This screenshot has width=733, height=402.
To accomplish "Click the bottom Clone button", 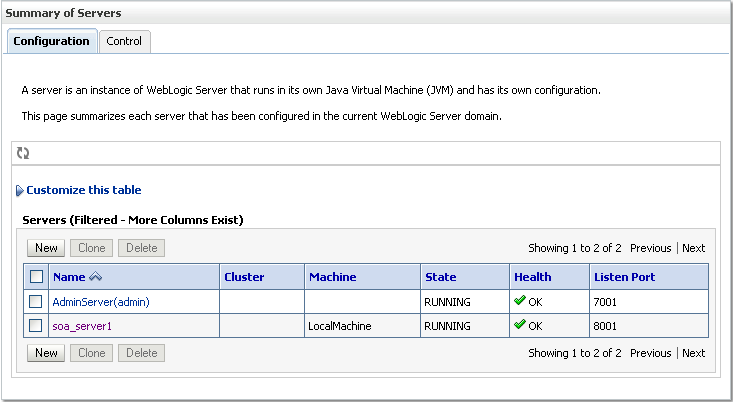I will coord(92,353).
